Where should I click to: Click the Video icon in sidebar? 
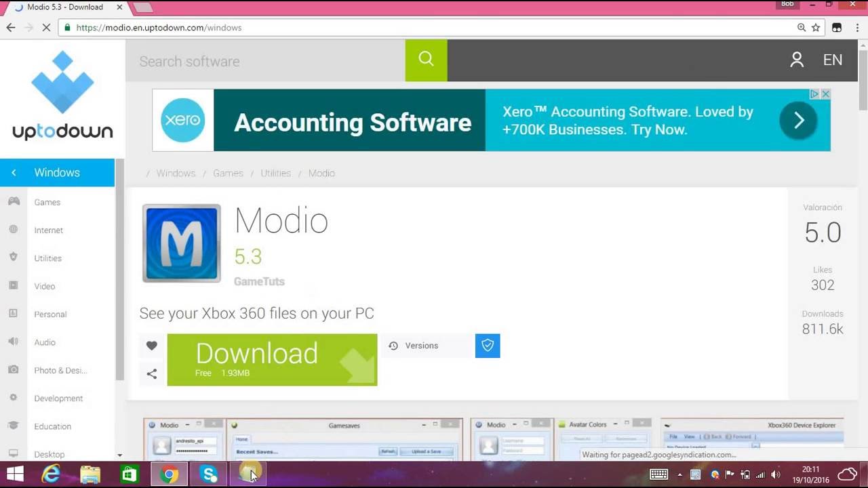coord(14,286)
